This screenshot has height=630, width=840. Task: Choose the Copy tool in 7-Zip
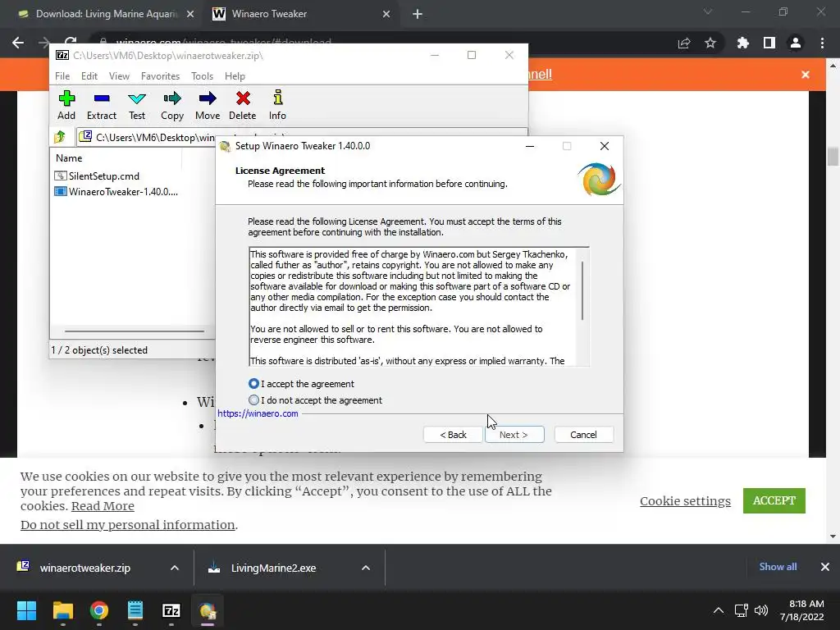point(172,105)
